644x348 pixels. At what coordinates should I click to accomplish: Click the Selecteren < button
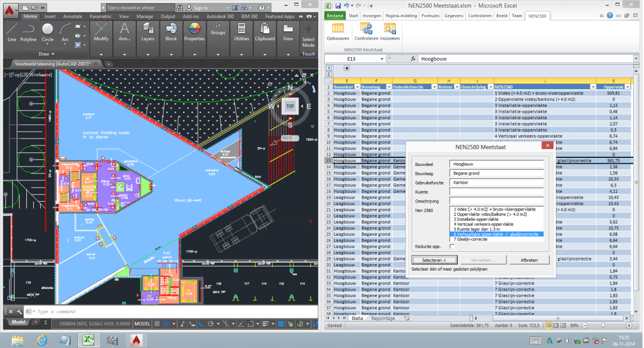tap(434, 260)
